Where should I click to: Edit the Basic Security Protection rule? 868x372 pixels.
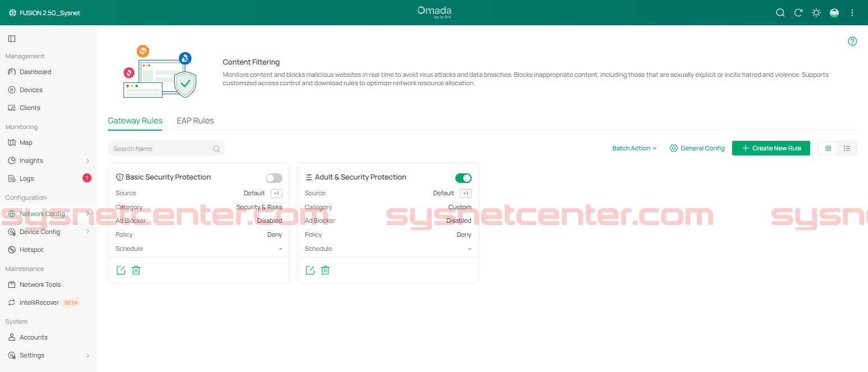pos(121,270)
